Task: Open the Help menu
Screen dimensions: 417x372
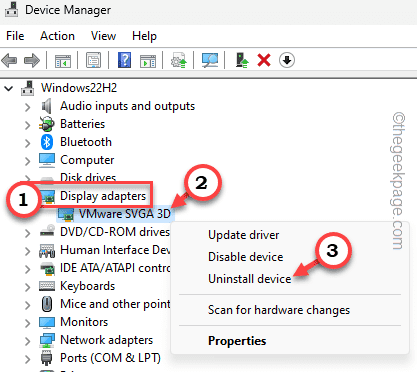Action: point(144,36)
